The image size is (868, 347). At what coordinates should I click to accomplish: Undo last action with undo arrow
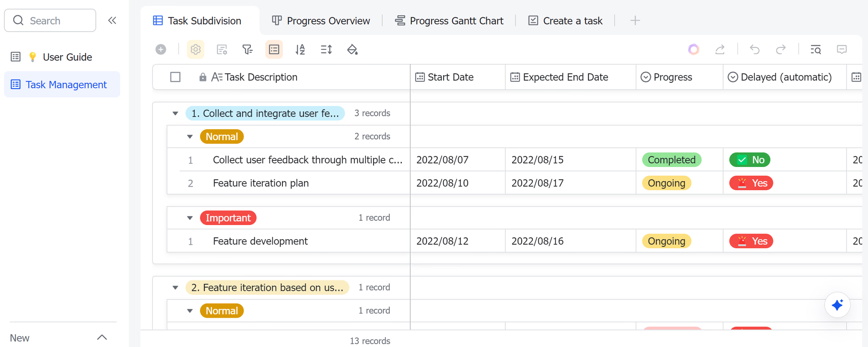(x=755, y=50)
